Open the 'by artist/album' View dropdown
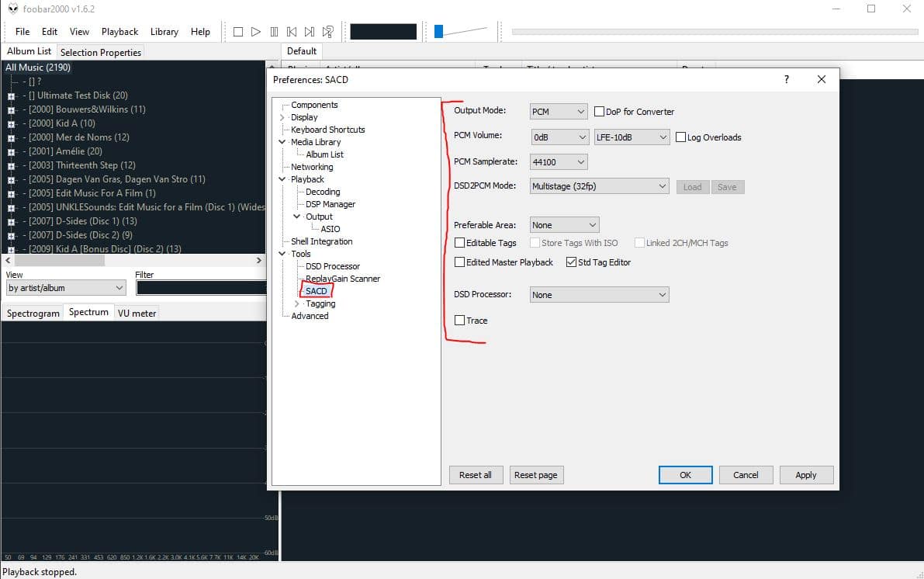The height and width of the screenshot is (579, 924). point(66,288)
